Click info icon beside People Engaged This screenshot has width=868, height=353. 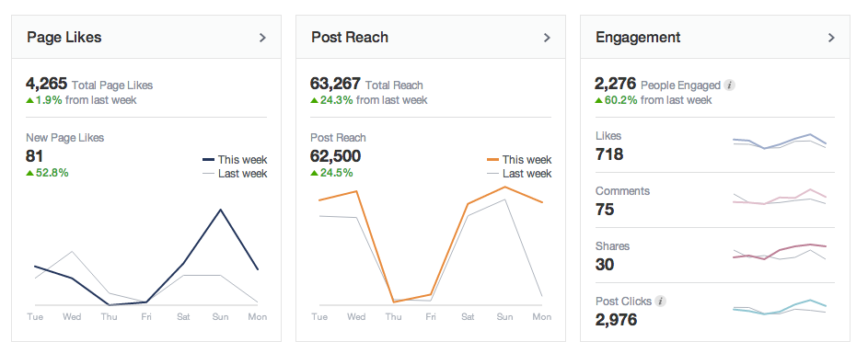tap(730, 85)
